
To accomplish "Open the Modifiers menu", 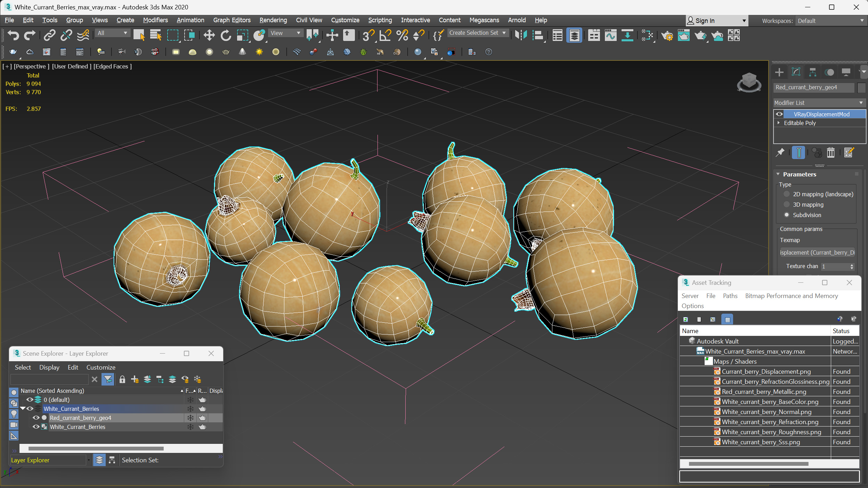I will [155, 20].
